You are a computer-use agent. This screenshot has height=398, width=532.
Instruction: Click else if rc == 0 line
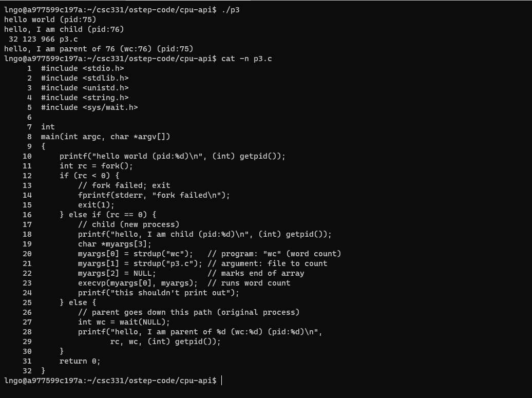coord(108,215)
